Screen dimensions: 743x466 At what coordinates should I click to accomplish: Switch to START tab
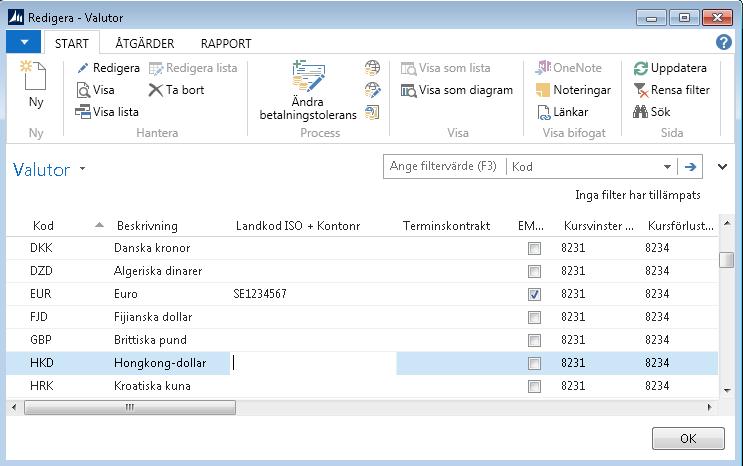72,44
